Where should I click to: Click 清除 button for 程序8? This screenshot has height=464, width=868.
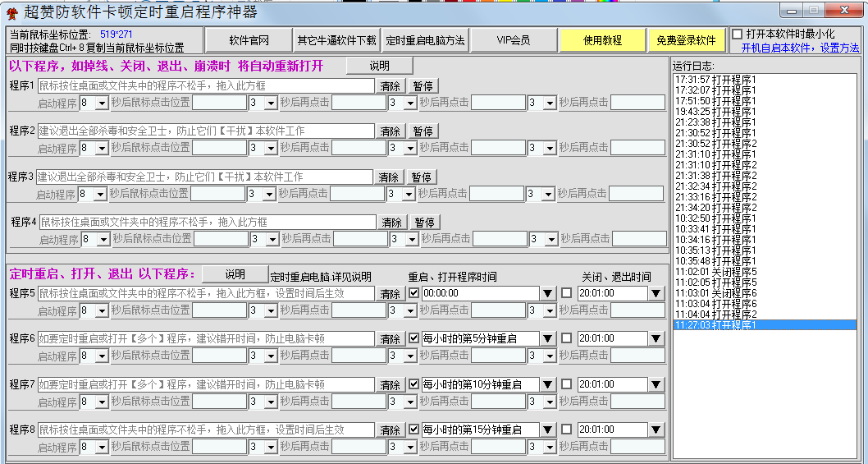[x=391, y=430]
